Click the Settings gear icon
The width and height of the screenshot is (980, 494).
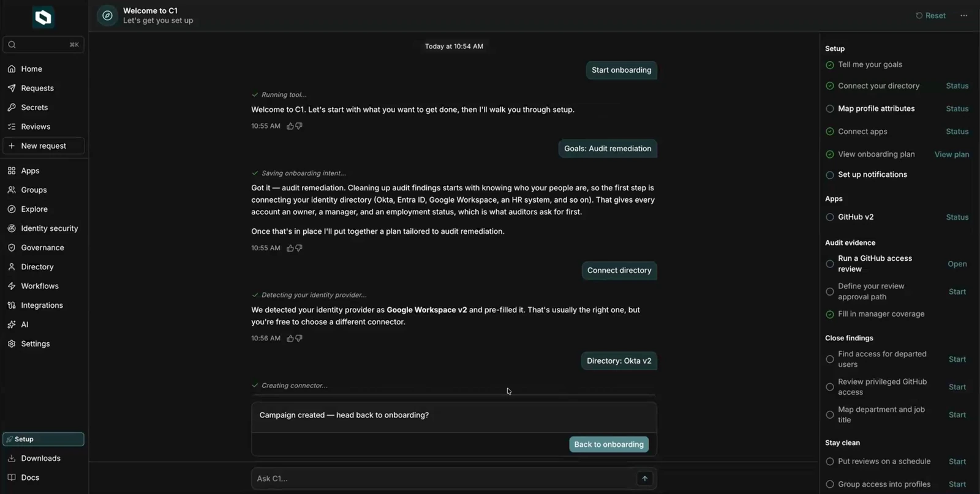(x=12, y=343)
